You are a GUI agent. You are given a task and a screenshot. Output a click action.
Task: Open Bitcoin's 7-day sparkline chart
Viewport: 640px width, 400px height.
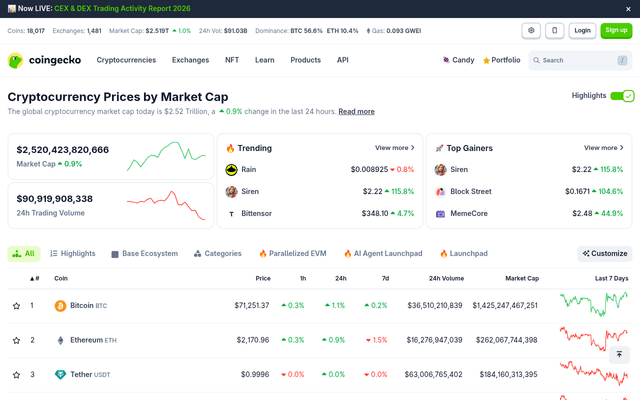(594, 304)
